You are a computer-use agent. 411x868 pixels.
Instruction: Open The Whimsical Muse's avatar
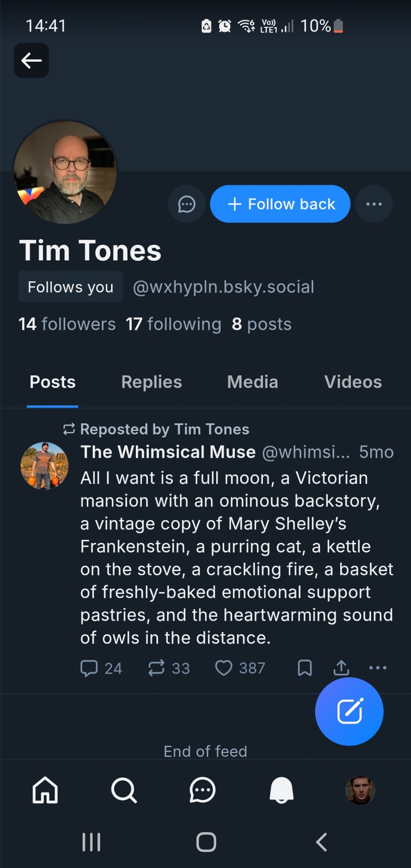pyautogui.click(x=45, y=466)
